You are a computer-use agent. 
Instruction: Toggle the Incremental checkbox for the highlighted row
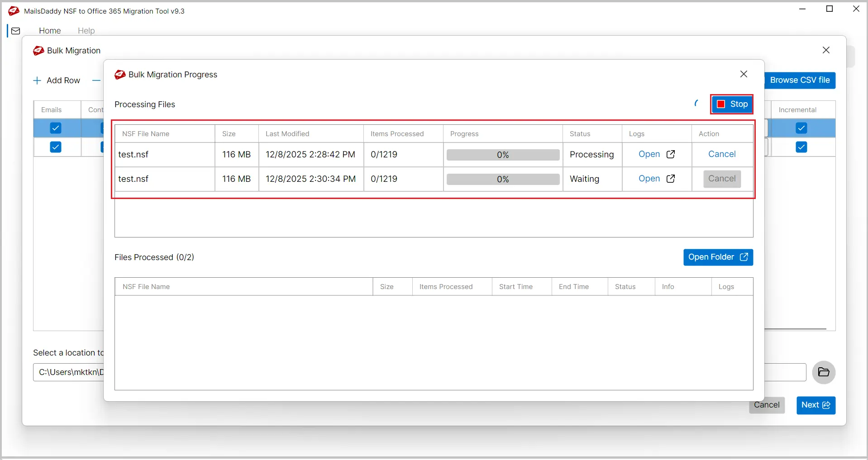pyautogui.click(x=802, y=128)
